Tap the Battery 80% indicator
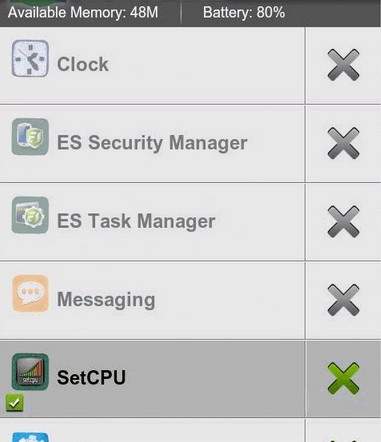The image size is (381, 442). [x=244, y=13]
